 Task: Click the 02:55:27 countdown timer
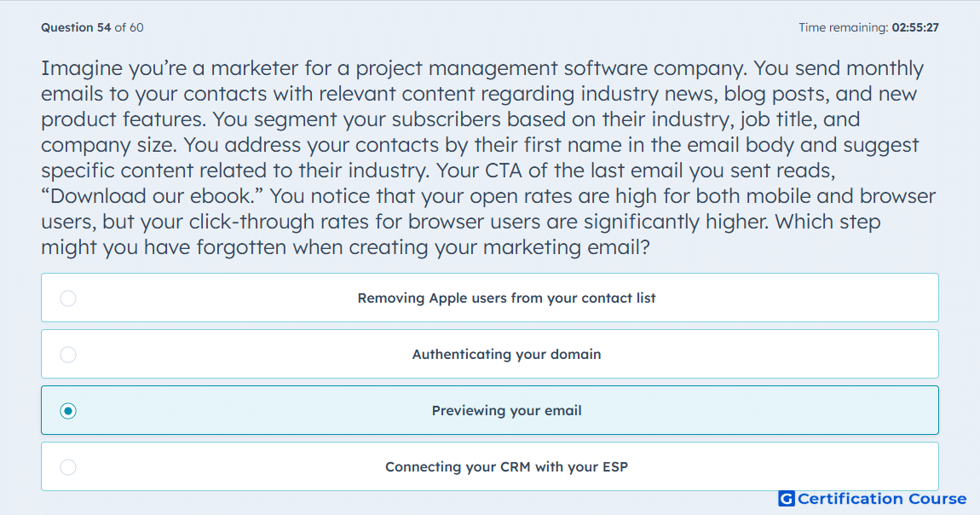[915, 27]
